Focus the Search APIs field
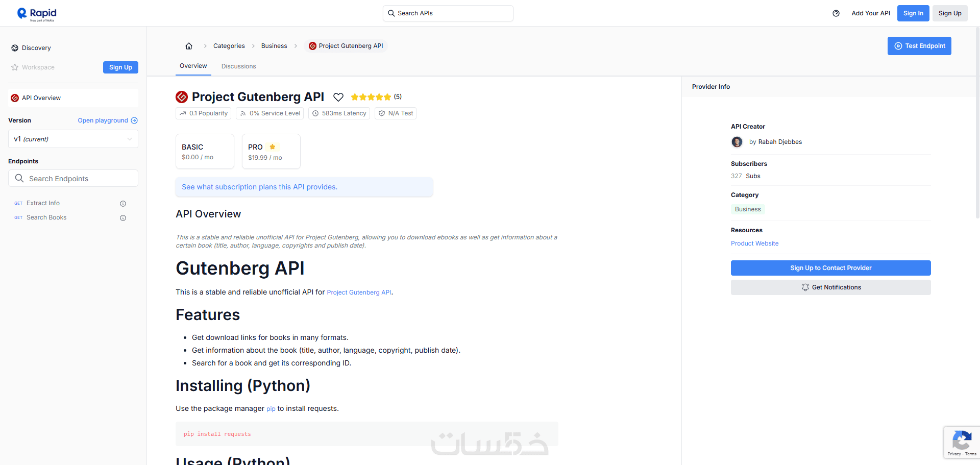980x465 pixels. (x=448, y=13)
